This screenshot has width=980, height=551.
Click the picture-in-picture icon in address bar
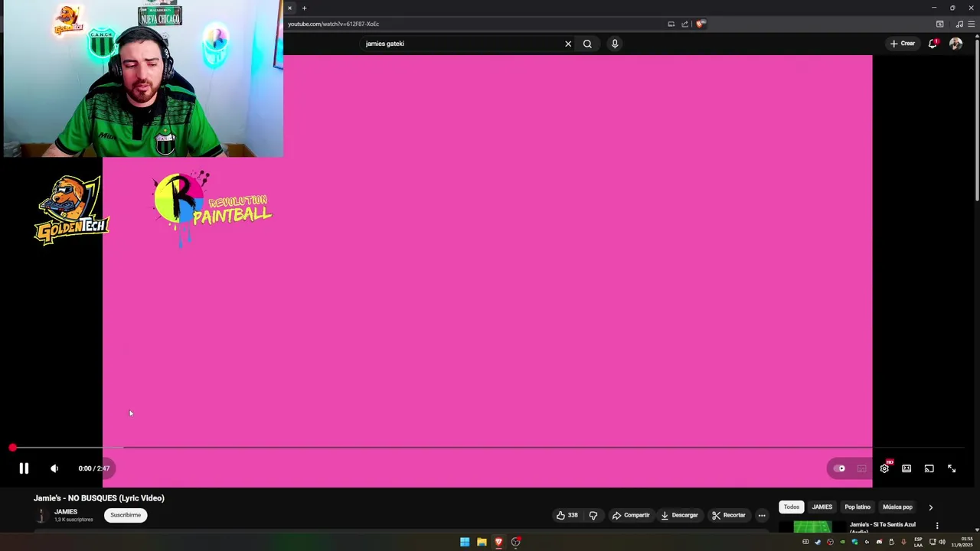click(671, 24)
